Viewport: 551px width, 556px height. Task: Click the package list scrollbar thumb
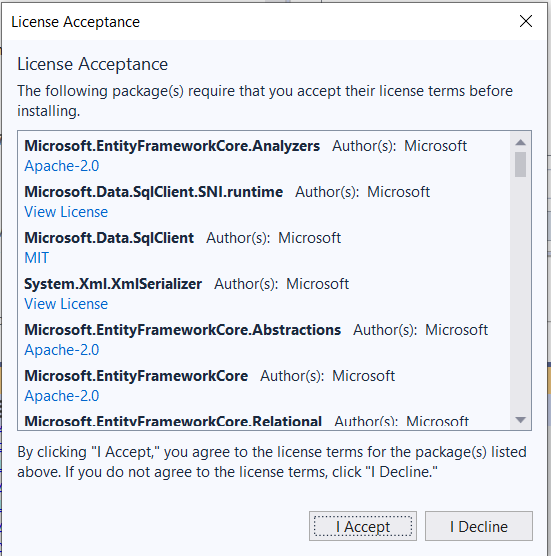[521, 164]
